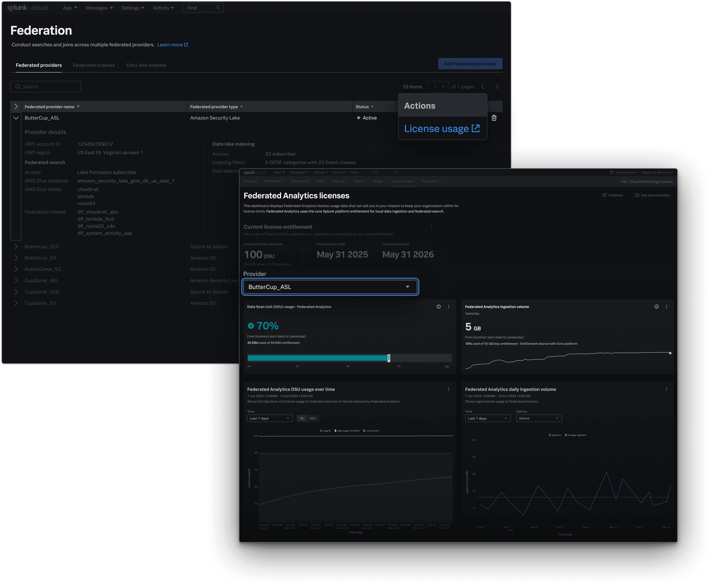This screenshot has width=714, height=588.
Task: Open See documentation book icon
Action: 637,195
